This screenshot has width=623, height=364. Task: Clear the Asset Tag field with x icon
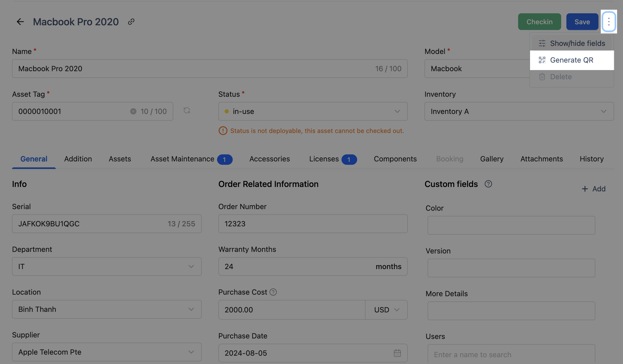(133, 111)
